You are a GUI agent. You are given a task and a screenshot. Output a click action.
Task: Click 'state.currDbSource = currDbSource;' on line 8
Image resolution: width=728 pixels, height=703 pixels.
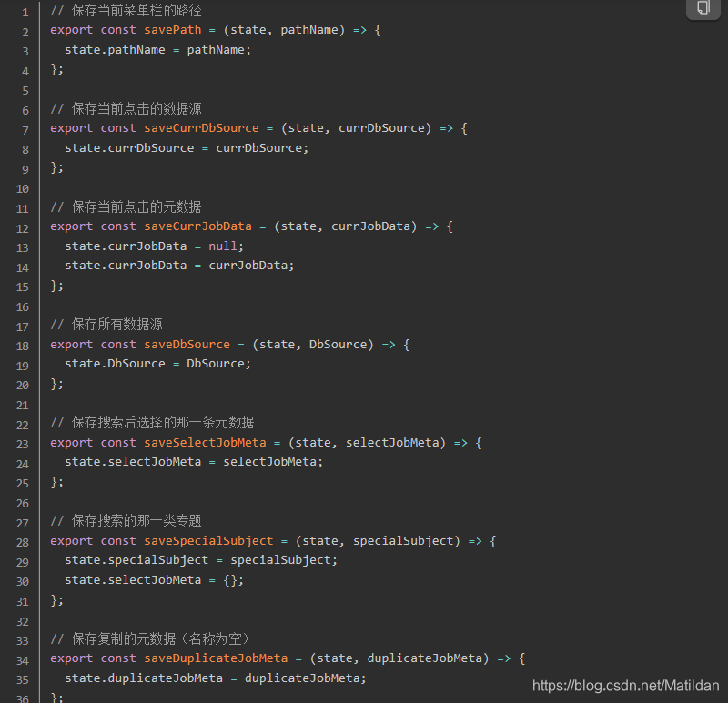point(187,148)
